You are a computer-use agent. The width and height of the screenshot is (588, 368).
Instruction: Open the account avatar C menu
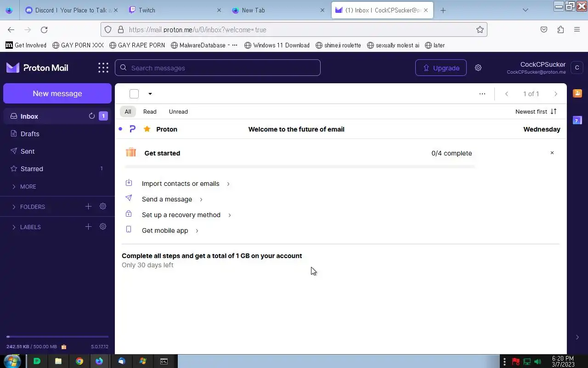(577, 68)
